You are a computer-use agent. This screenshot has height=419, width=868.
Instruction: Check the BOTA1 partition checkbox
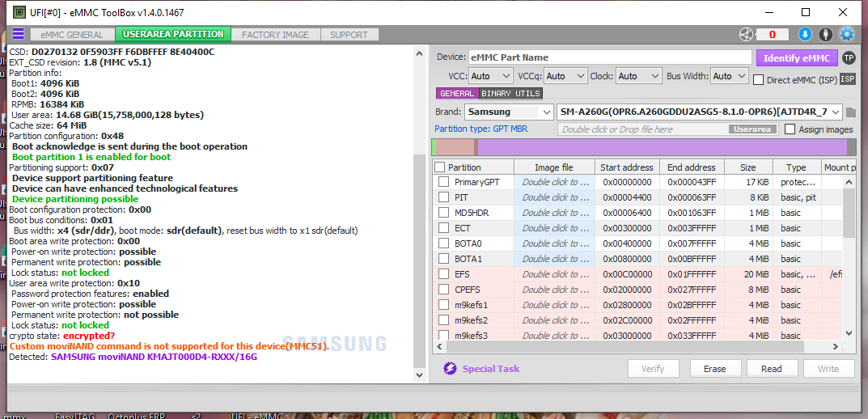pos(443,259)
